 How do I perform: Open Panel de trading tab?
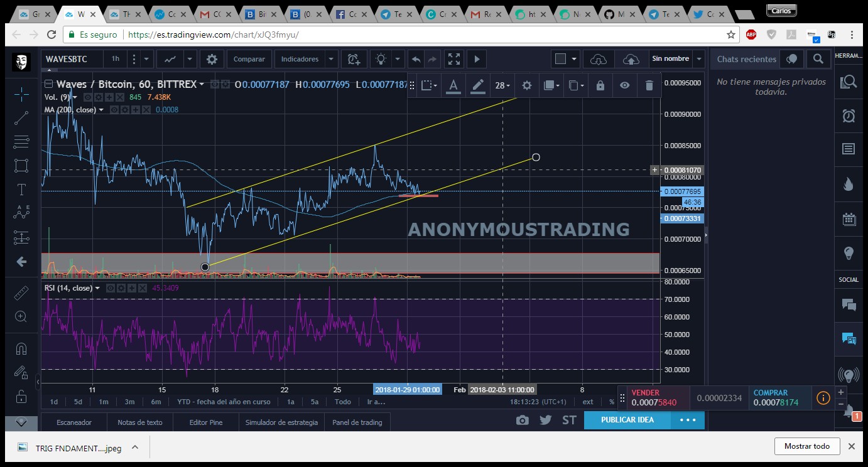(357, 422)
